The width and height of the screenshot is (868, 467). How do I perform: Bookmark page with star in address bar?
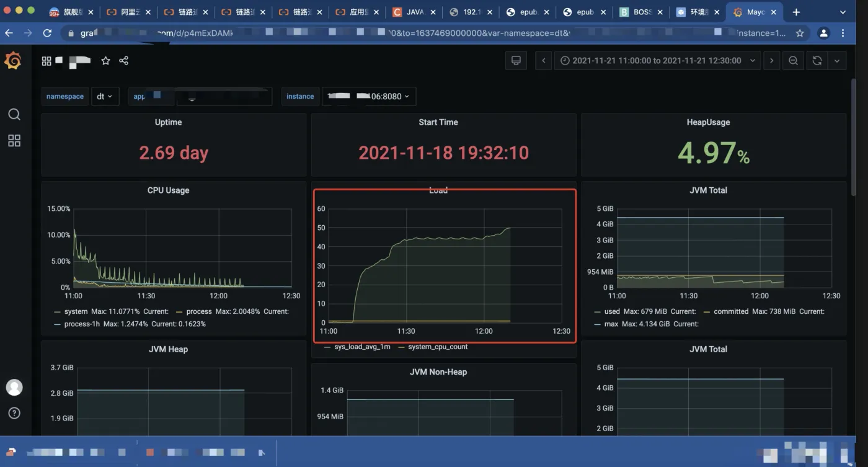(800, 33)
